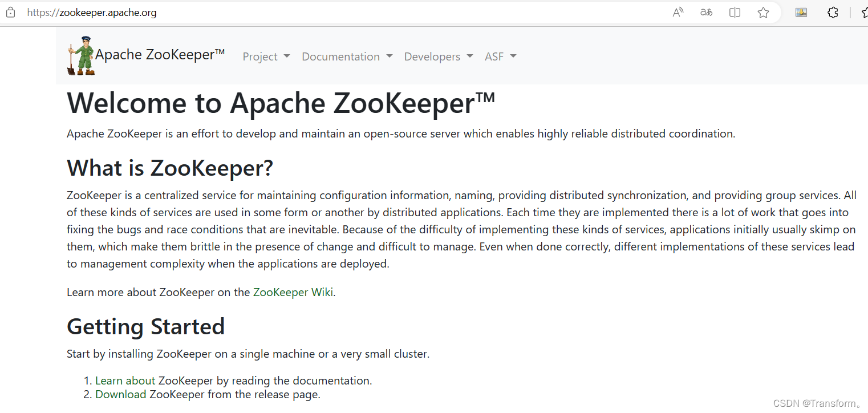
Task: Open the Translate page icon
Action: click(x=706, y=12)
